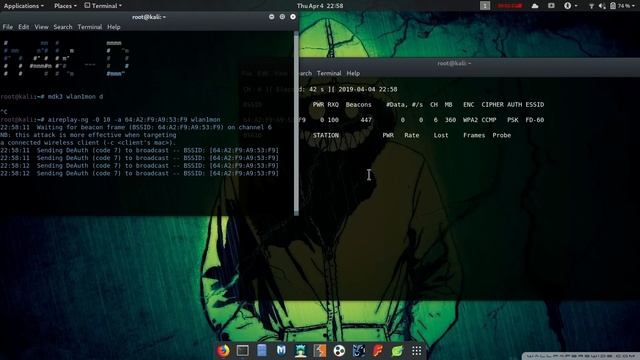Click the WPA2 encryption value
The height and width of the screenshot is (360, 640).
click(x=471, y=120)
